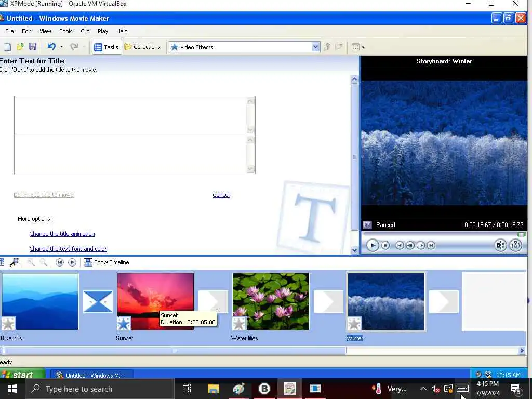Open the Views dropdown button
This screenshot has height=399, width=532.
point(357,47)
